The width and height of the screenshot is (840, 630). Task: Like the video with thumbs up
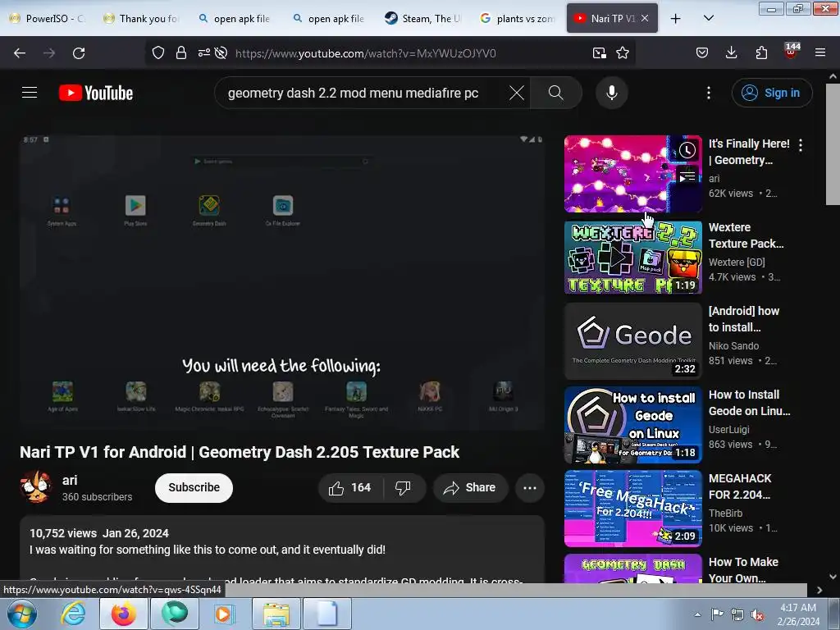coord(351,487)
